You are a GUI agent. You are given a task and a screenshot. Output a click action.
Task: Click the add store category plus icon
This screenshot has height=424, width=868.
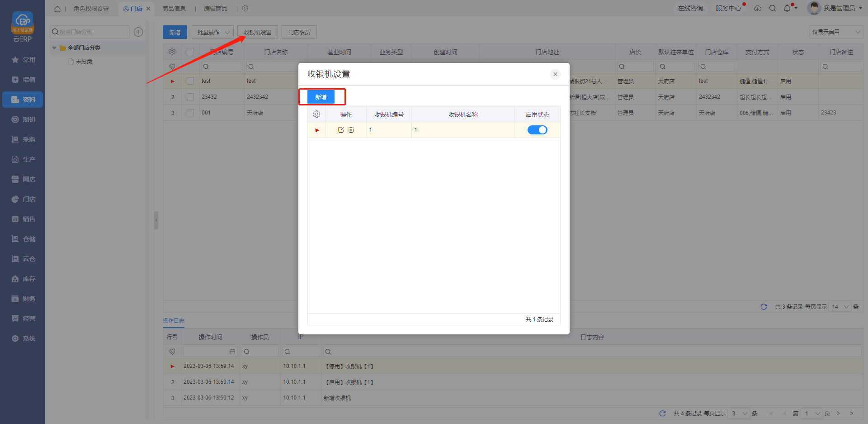[138, 32]
